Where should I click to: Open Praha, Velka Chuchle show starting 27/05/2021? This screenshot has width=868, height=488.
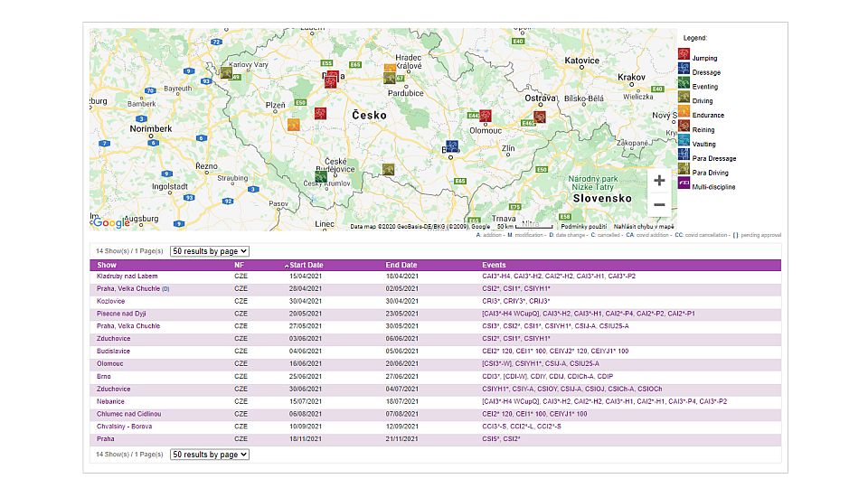click(128, 326)
